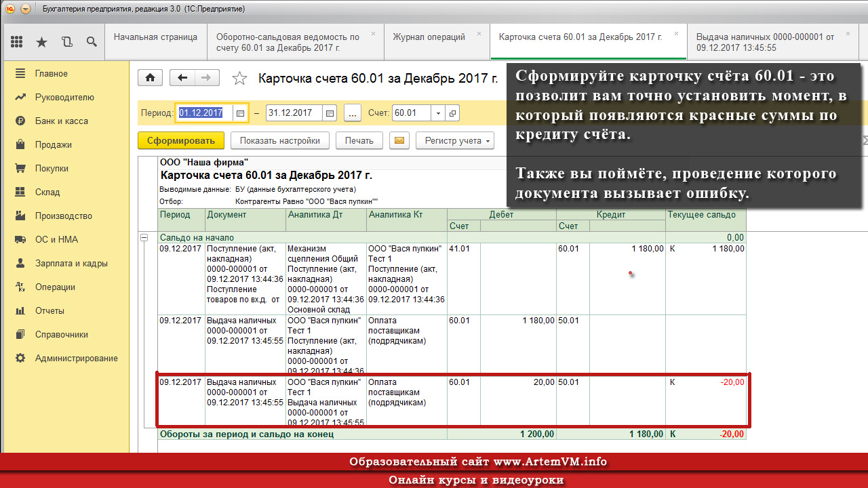Screen dimensions: 868x488
Task: Click the Период column header
Action: pos(181,220)
